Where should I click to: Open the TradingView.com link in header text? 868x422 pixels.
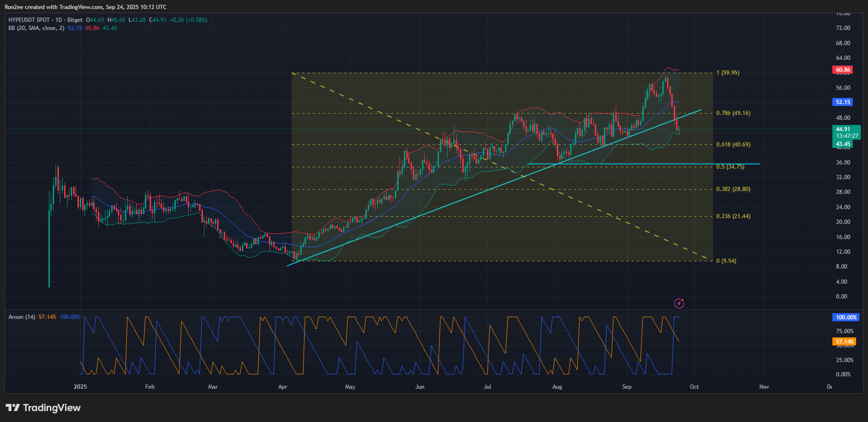81,7
